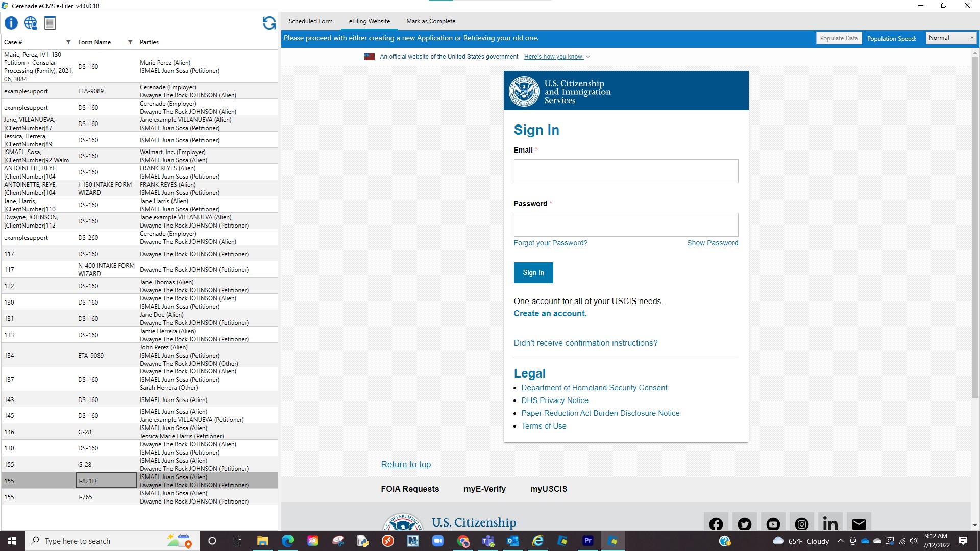This screenshot has height=551, width=980.
Task: Toggle Show Password link
Action: (x=712, y=243)
